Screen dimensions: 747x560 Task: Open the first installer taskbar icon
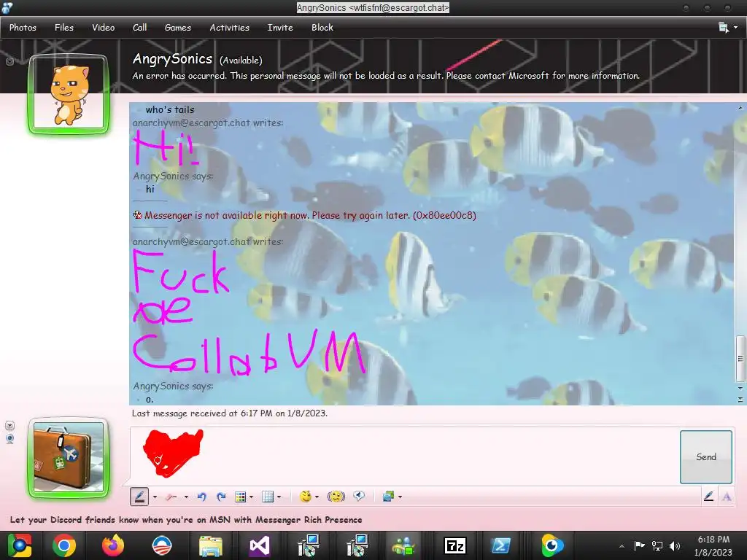308,545
